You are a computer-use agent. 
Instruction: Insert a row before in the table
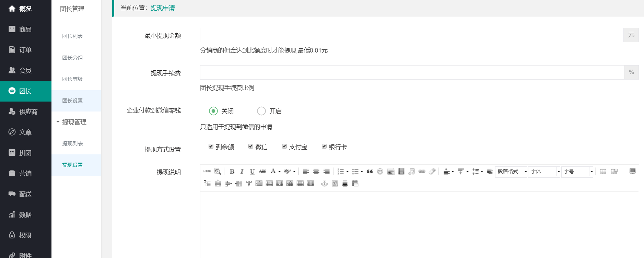218,183
